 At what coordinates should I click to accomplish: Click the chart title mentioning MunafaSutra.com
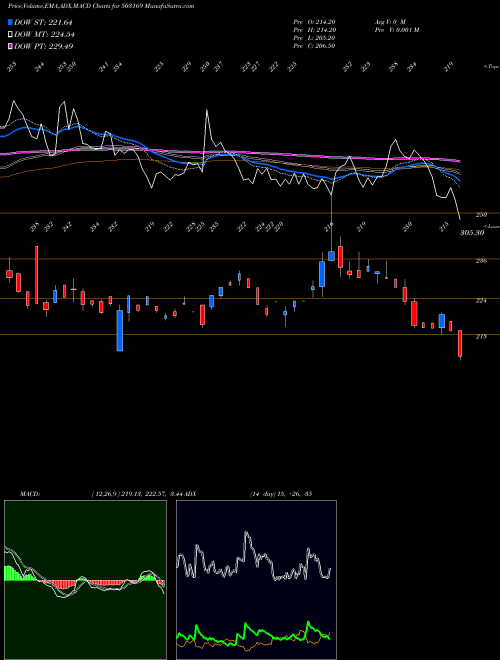[101, 7]
